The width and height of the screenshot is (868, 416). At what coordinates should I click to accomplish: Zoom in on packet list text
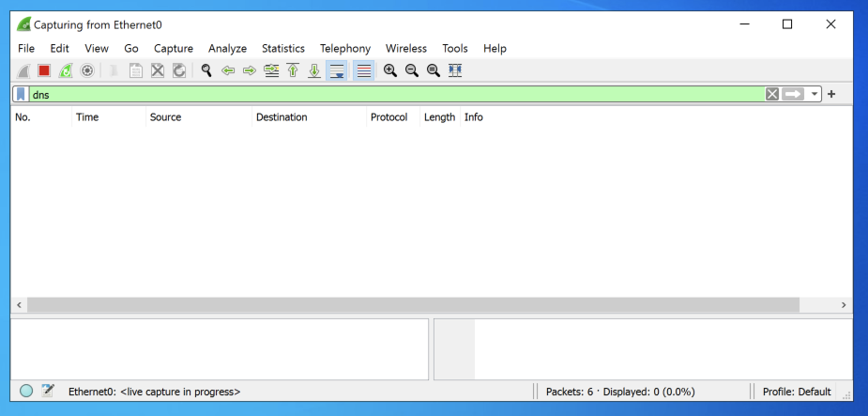(x=390, y=71)
